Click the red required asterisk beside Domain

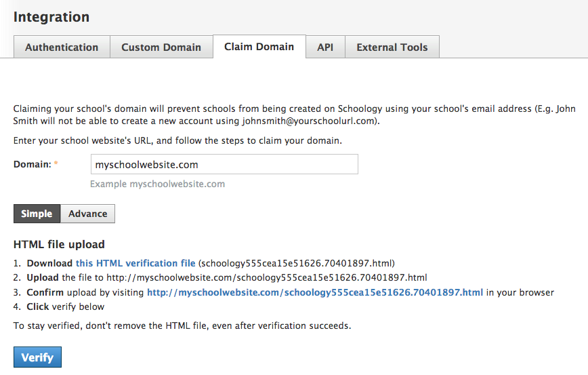[56, 165]
